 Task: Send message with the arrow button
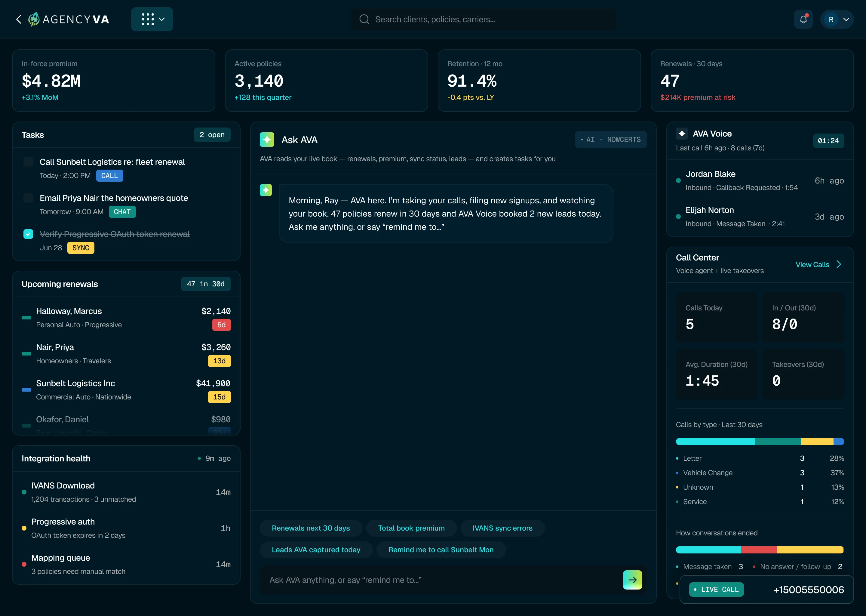pyautogui.click(x=632, y=580)
